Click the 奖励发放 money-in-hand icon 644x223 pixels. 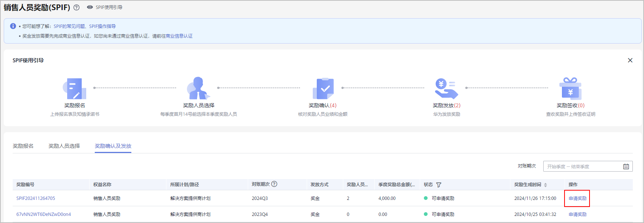coord(446,88)
